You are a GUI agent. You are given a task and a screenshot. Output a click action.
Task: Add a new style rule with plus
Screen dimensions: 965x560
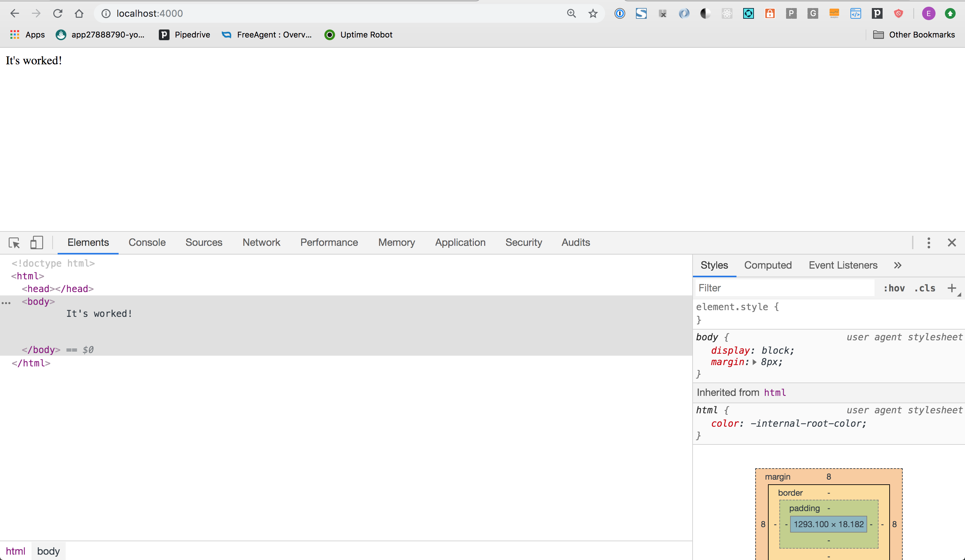pos(952,288)
